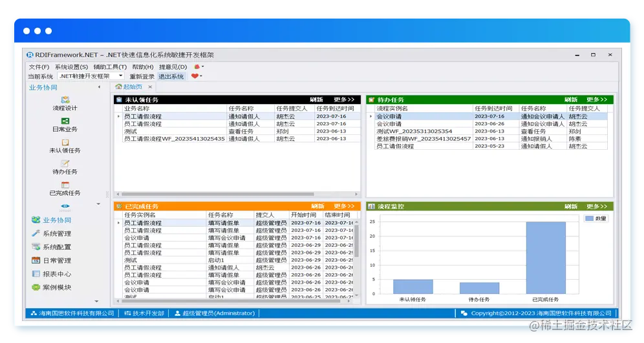Open the 日常业务 green share icon

[65, 121]
